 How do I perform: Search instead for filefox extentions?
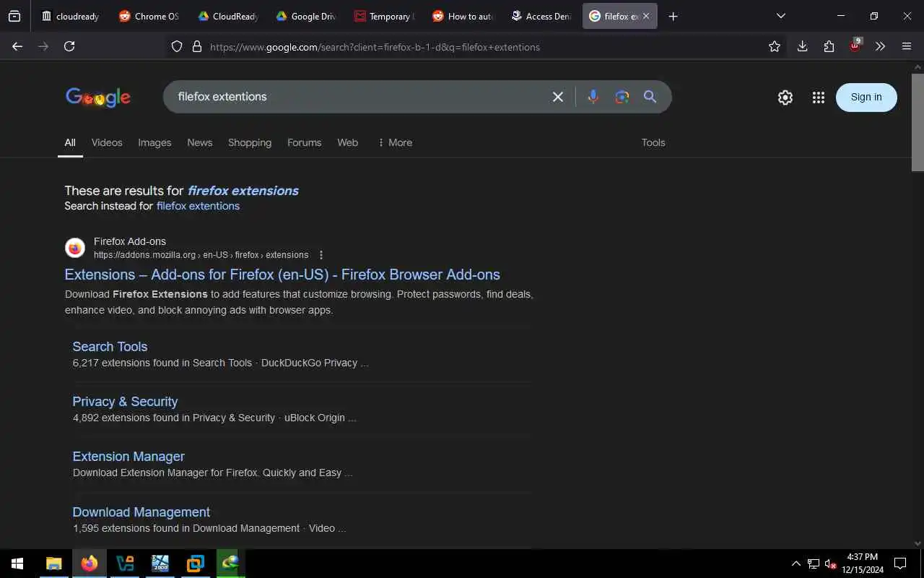[198, 206]
